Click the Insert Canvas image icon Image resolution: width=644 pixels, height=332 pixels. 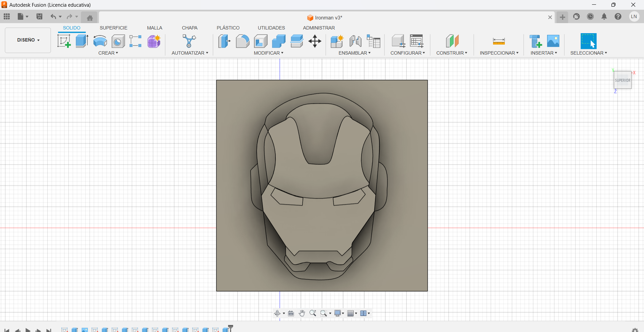(553, 41)
